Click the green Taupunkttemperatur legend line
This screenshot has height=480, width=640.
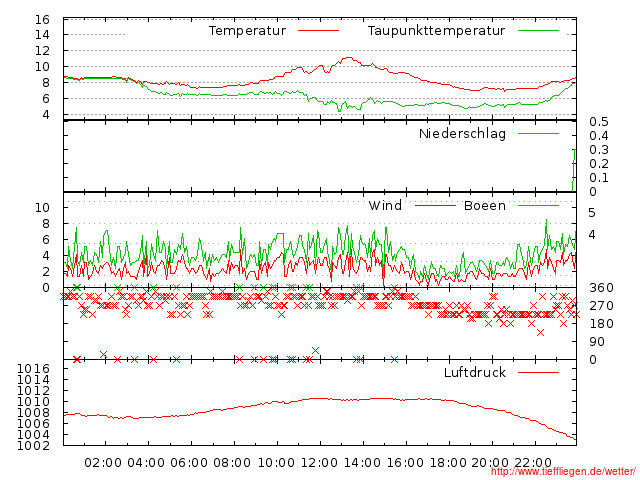tap(538, 31)
